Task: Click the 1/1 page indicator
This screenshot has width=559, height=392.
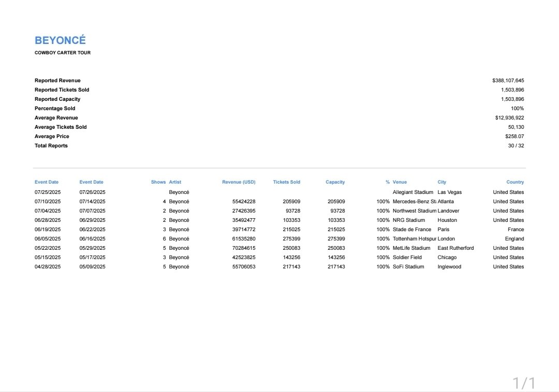Action: [x=524, y=383]
